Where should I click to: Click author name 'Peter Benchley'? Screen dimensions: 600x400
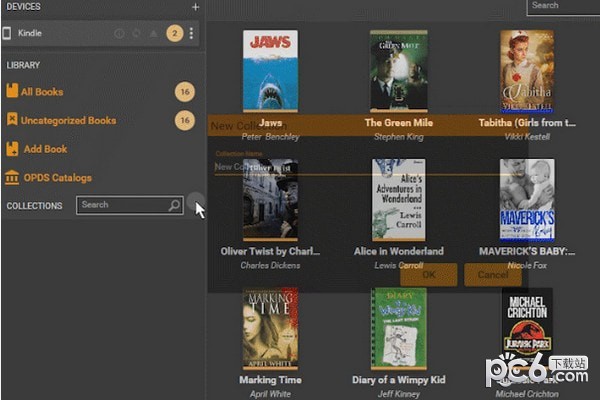[271, 137]
